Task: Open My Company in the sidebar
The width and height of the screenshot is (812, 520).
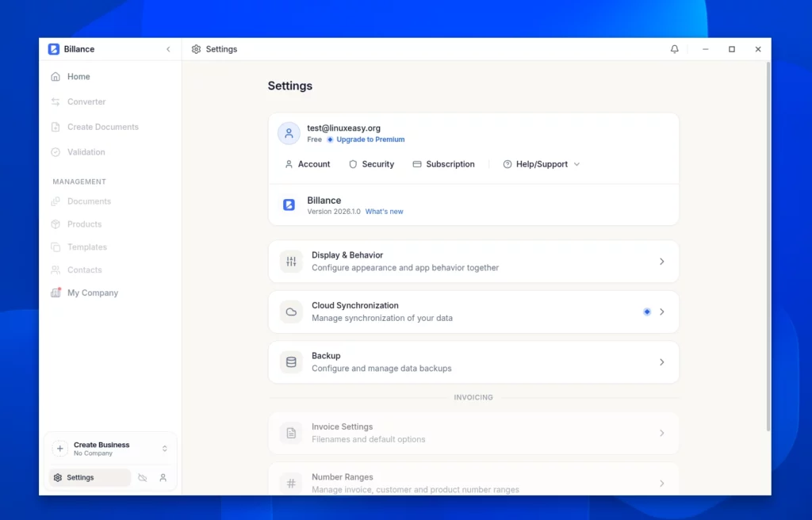Action: click(x=111, y=292)
